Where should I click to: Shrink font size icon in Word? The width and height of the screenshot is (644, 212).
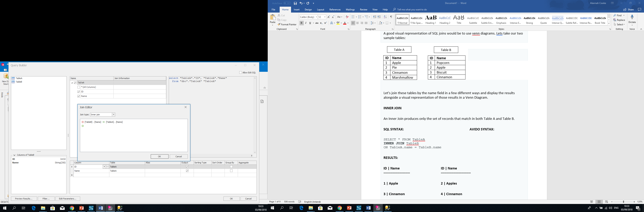[x=333, y=17]
